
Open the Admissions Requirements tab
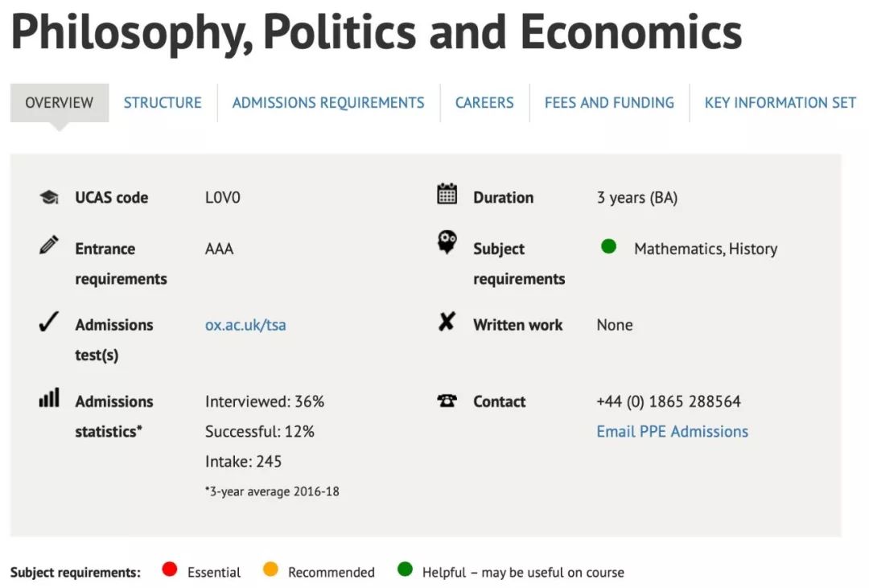328,102
